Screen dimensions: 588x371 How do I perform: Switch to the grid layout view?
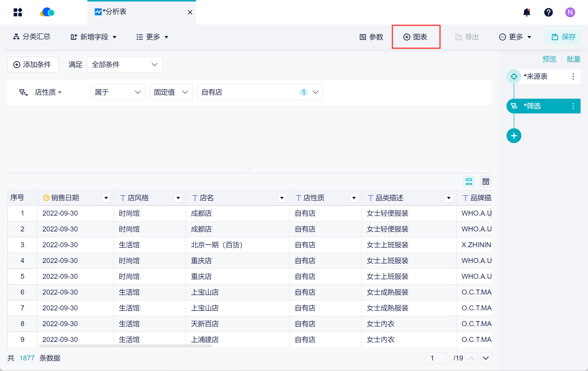486,182
